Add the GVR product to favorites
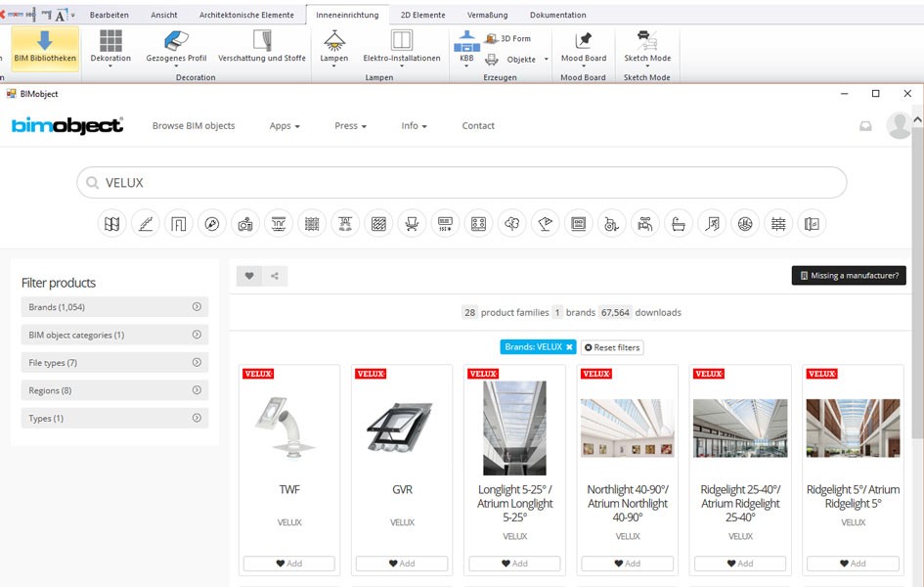Image resolution: width=924 pixels, height=587 pixels. (x=402, y=564)
